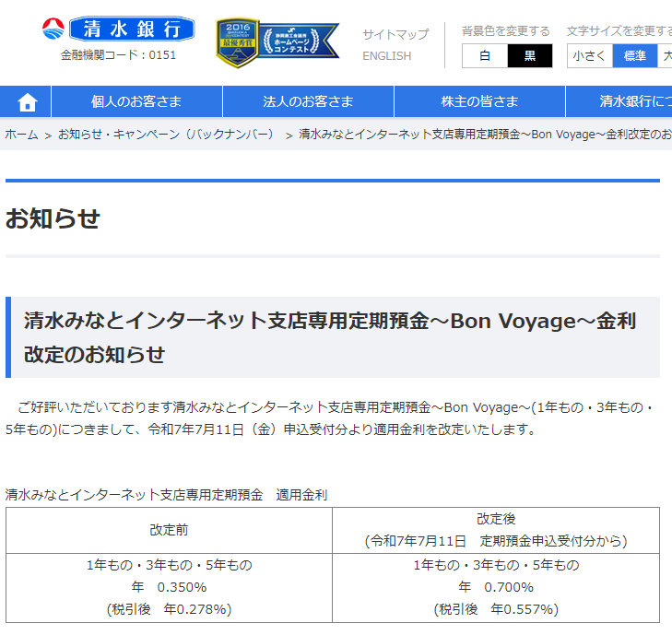Screen dimensions: 672x635
Task: Set background color to 白
Action: point(485,55)
